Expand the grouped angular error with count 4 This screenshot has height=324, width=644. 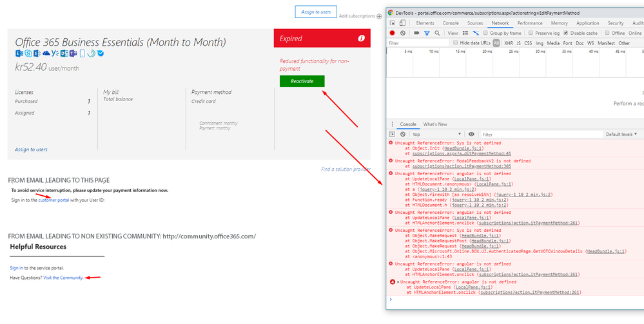pos(398,282)
